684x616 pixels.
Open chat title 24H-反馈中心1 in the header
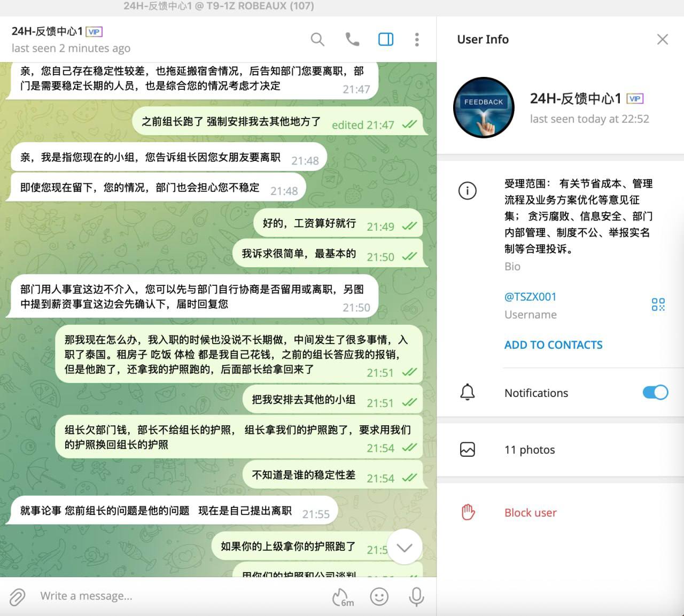47,32
